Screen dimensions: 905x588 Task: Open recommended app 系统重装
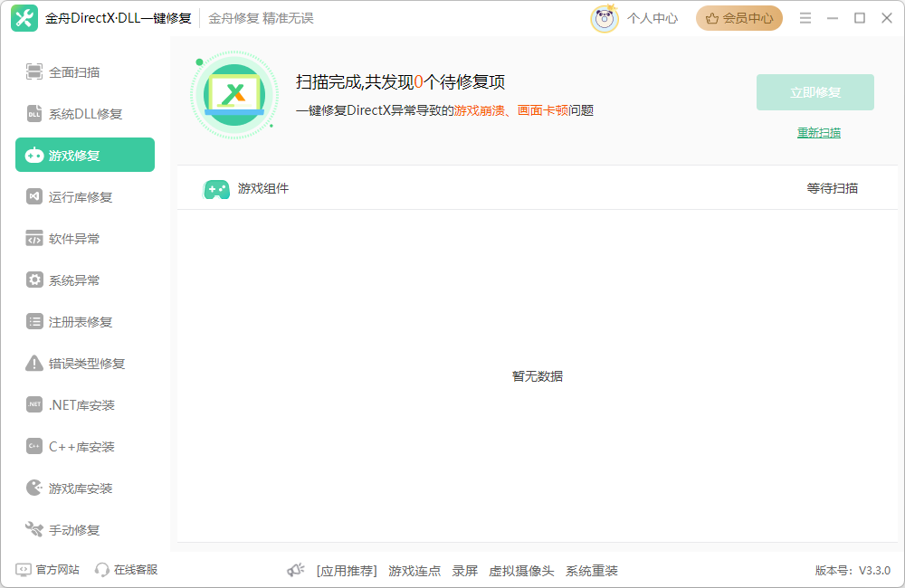click(x=592, y=571)
